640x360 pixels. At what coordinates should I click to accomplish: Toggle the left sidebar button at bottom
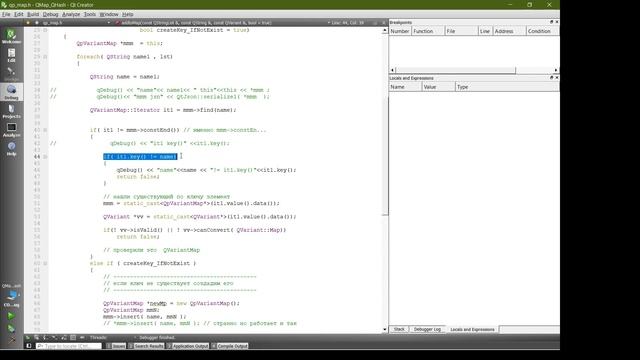point(29,346)
